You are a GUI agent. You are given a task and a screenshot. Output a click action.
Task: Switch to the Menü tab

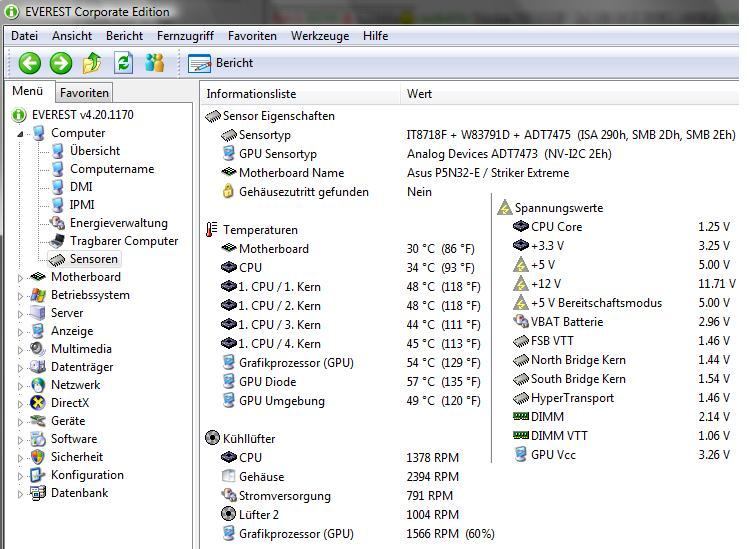point(28,91)
